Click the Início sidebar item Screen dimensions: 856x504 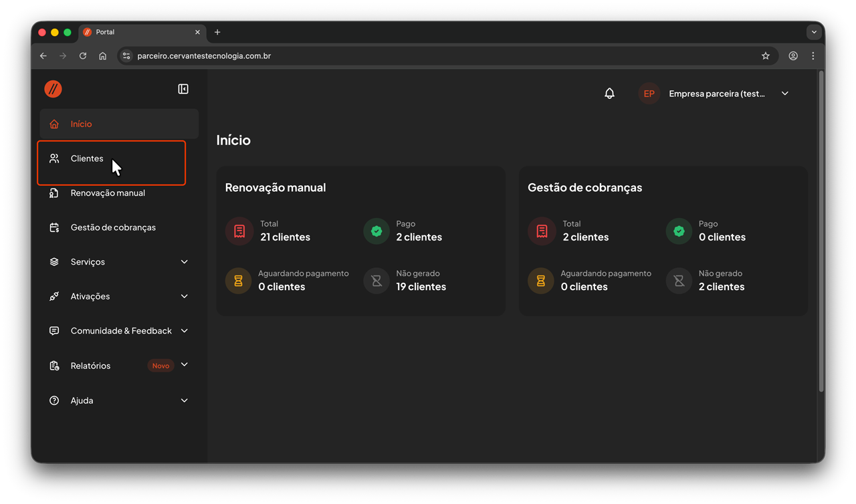[81, 124]
